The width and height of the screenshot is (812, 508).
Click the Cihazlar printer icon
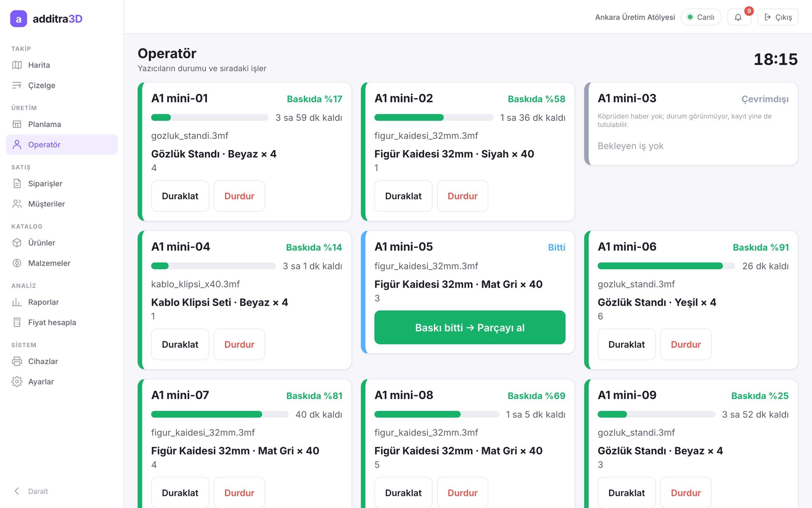pyautogui.click(x=17, y=361)
